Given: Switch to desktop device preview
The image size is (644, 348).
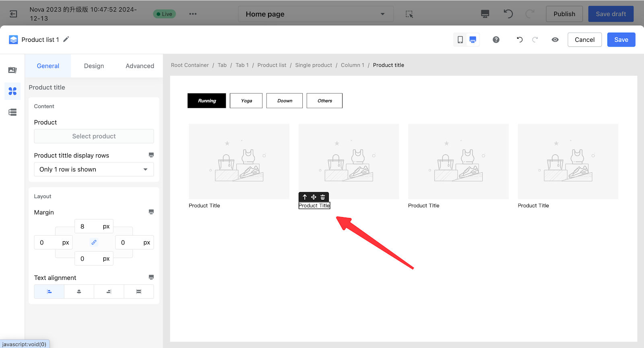Looking at the screenshot, I should pos(473,39).
